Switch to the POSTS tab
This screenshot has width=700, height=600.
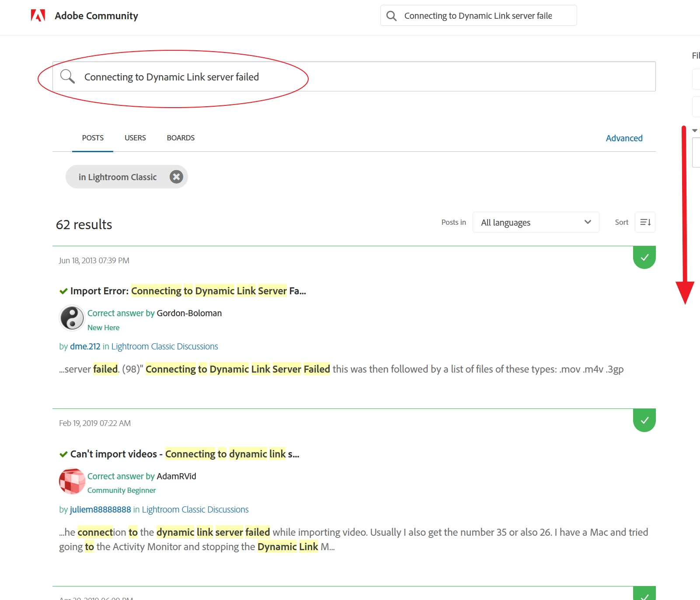[93, 138]
